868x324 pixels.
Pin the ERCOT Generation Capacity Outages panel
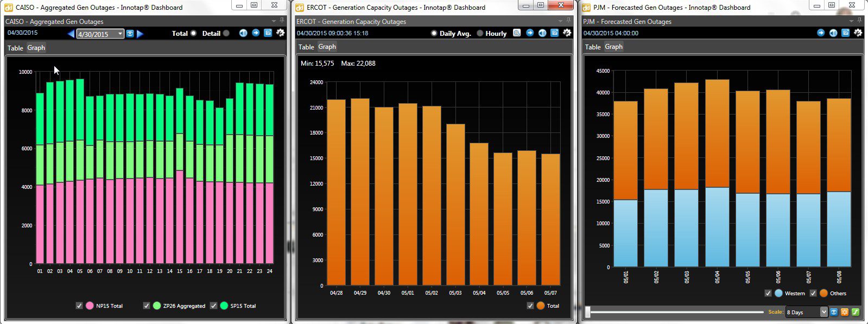[x=569, y=21]
